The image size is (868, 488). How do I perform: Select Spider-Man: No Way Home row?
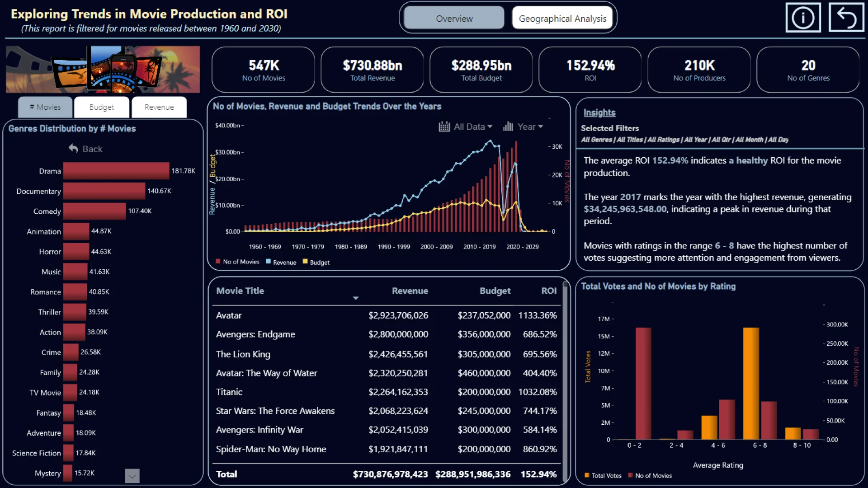387,449
